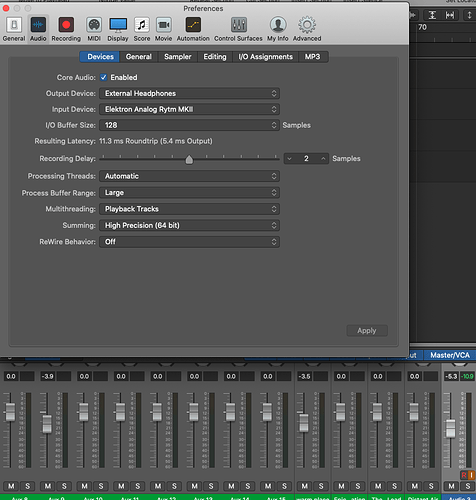This screenshot has height=500, width=476.
Task: Open the Input Device dropdown
Action: (x=189, y=109)
